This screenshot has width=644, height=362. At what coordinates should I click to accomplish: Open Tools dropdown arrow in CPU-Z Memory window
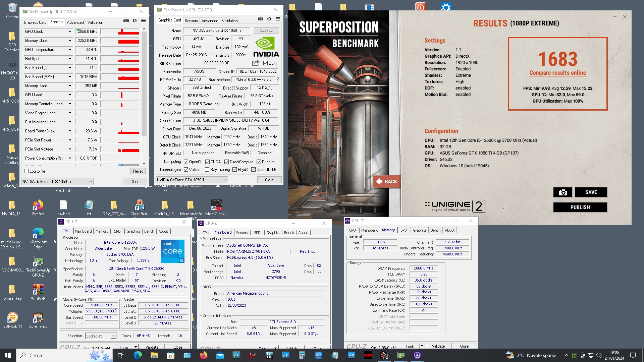coord(422,346)
